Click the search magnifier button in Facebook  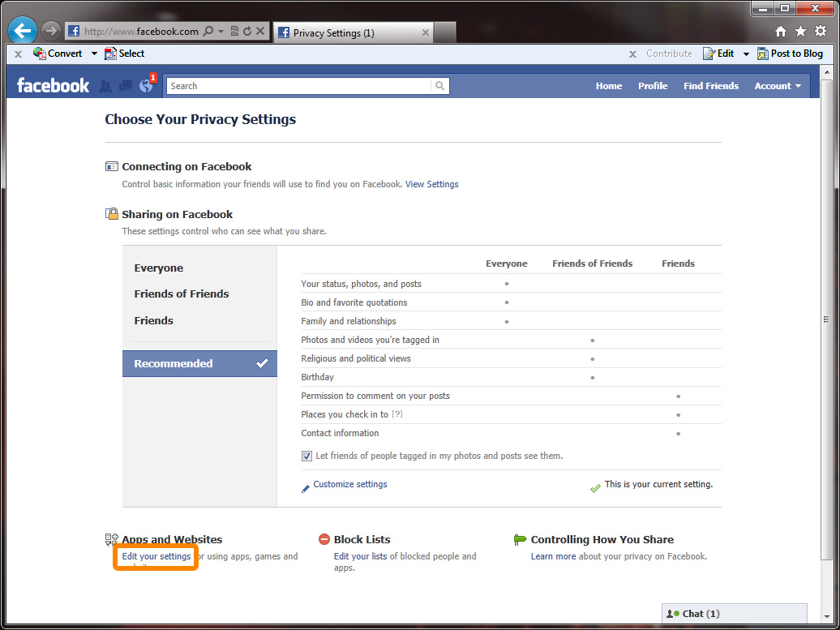point(439,86)
